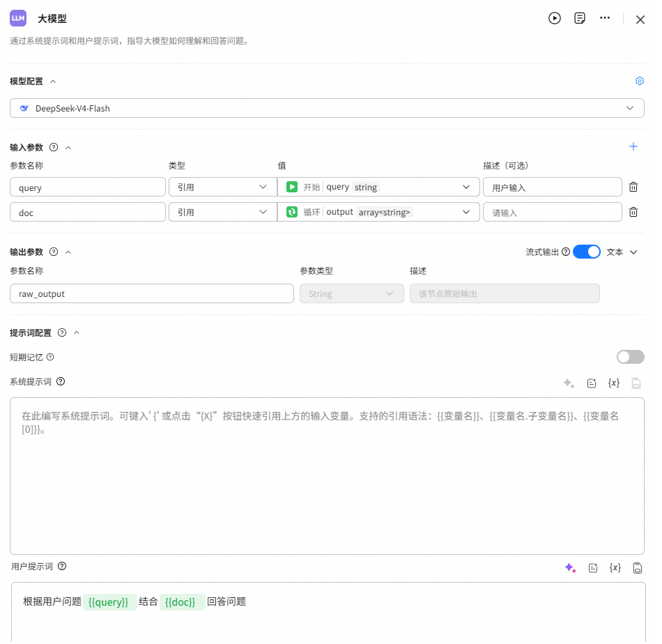Open prompt template library for system prompt
This screenshot has height=644, width=662.
(x=592, y=383)
